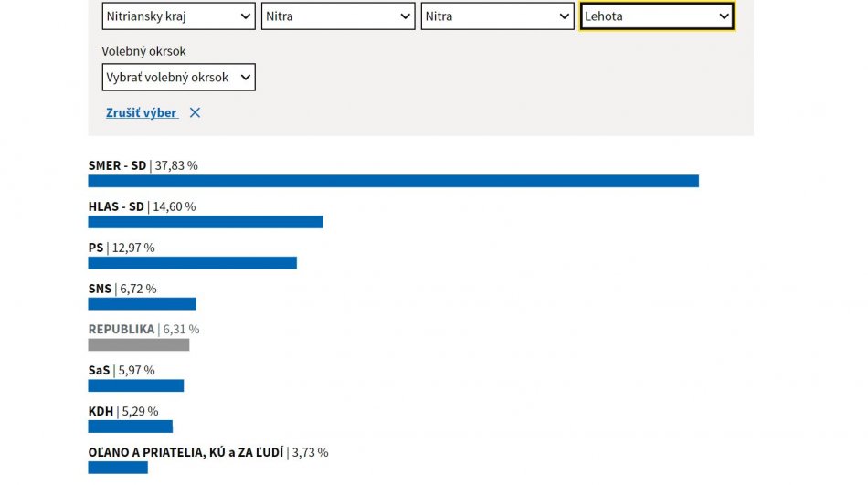This screenshot has width=868, height=485.
Task: Open the Lehota municipality dropdown
Action: [x=656, y=16]
